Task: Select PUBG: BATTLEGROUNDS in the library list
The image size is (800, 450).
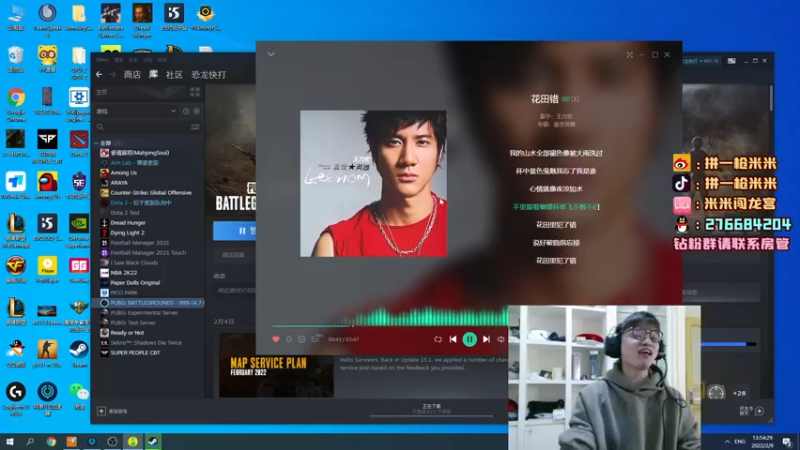Action: [x=147, y=303]
